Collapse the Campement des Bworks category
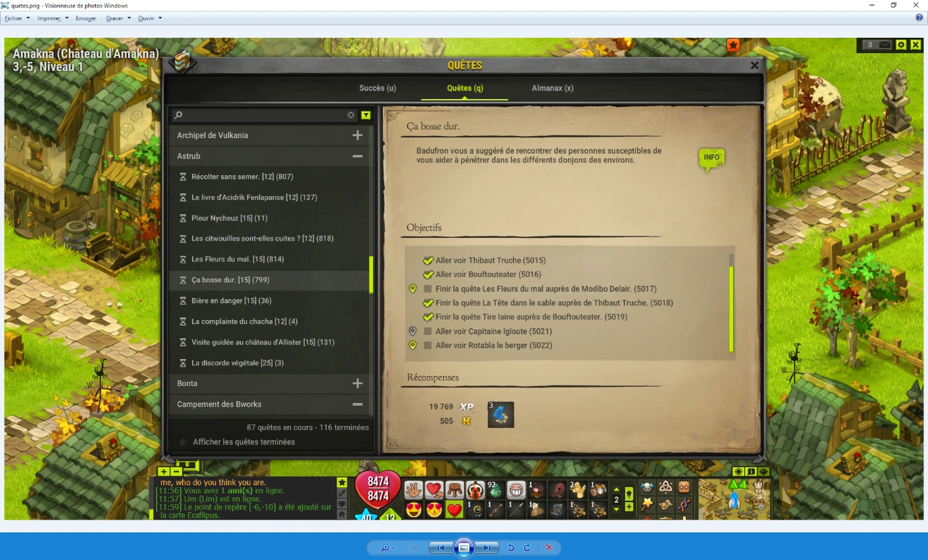The image size is (928, 560). [357, 404]
